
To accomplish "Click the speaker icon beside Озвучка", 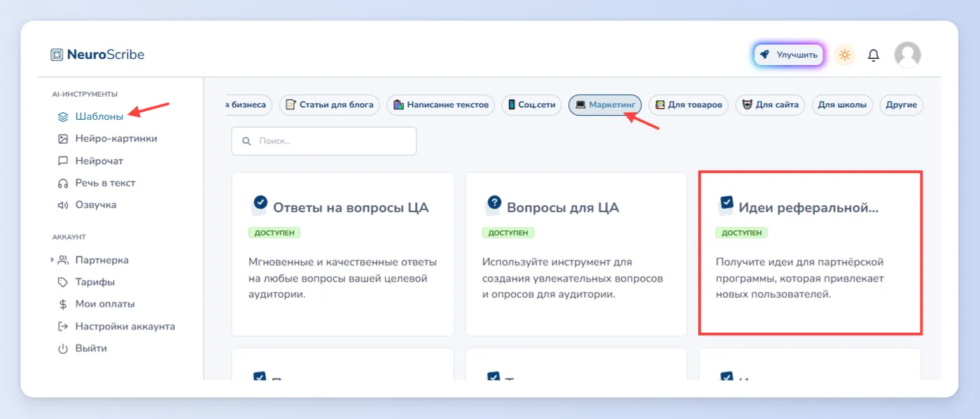I will tap(62, 205).
